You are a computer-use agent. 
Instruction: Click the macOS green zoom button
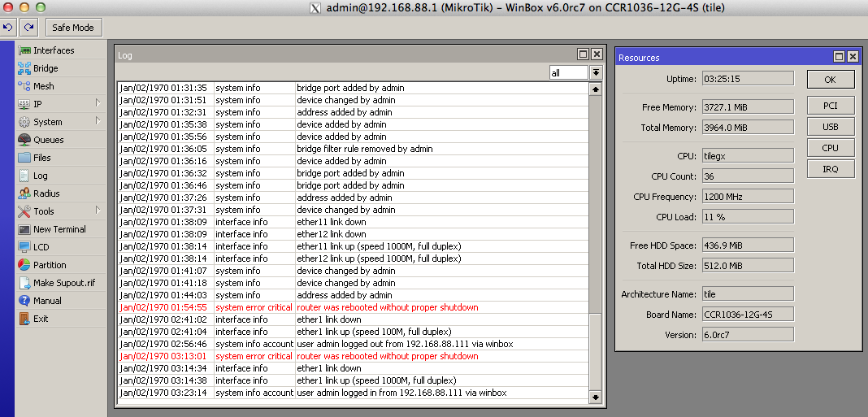tap(41, 7)
